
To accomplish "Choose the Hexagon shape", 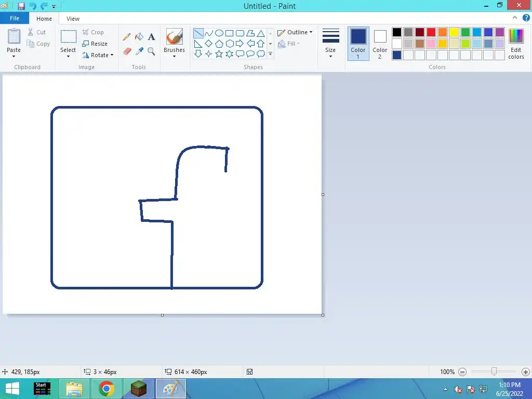I will 230,44.
